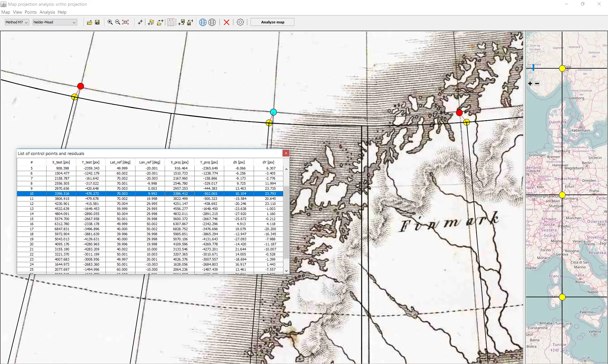Click the zoom out magnifier icon
The height and width of the screenshot is (364, 608).
(117, 22)
